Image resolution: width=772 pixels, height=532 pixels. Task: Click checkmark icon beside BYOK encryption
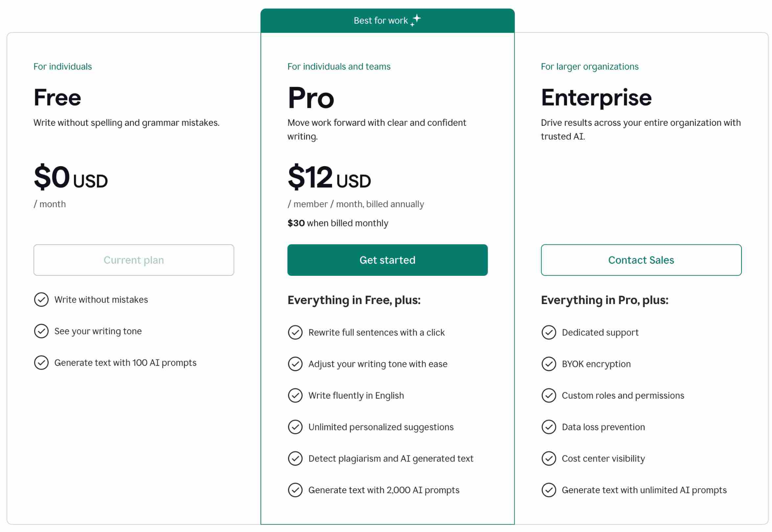[x=549, y=364]
